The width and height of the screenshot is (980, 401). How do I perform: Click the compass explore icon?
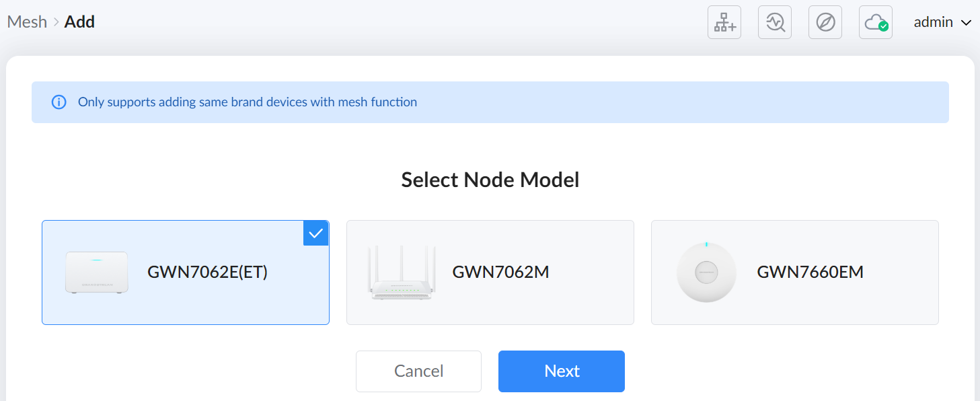coord(825,22)
